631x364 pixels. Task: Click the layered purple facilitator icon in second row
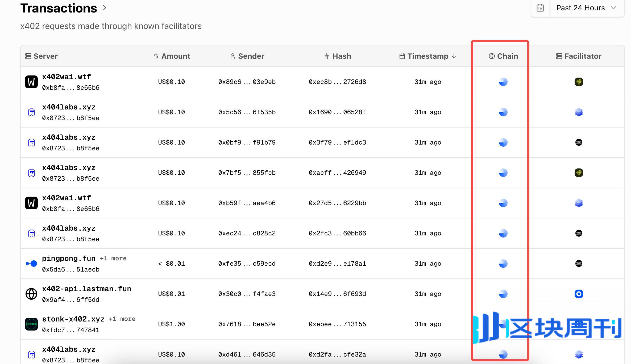579,112
